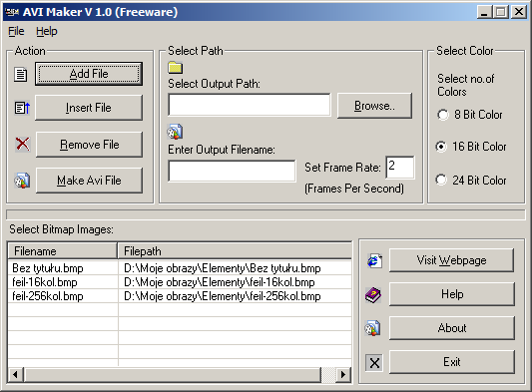Click the Insert File button

(89, 108)
